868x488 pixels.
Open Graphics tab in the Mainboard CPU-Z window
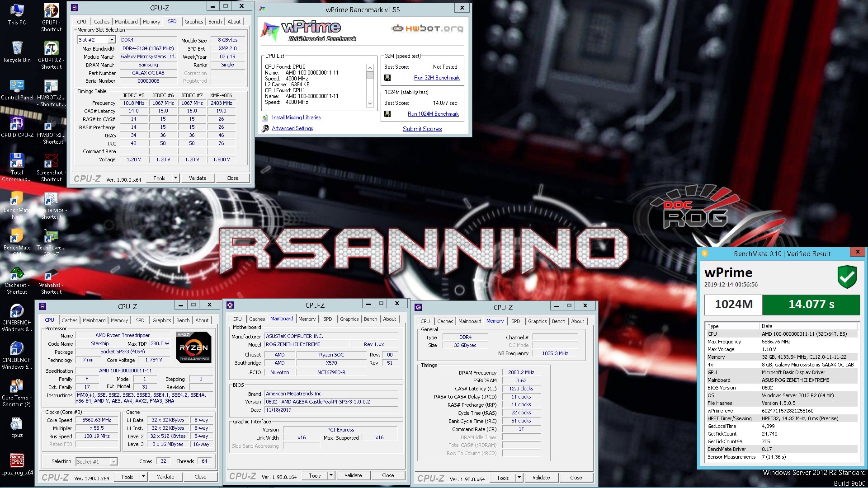349,319
